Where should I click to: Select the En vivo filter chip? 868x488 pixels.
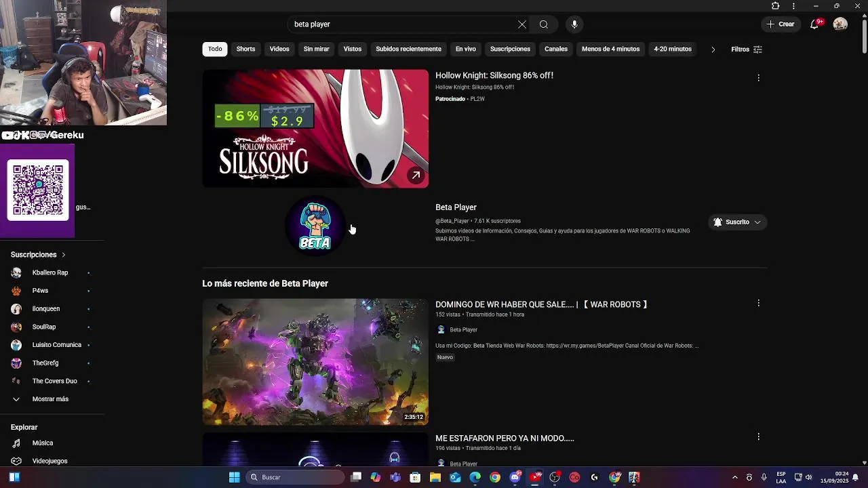[466, 49]
